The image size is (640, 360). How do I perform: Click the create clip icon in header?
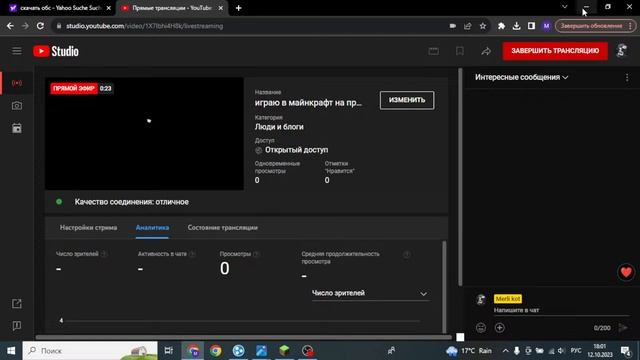point(433,51)
